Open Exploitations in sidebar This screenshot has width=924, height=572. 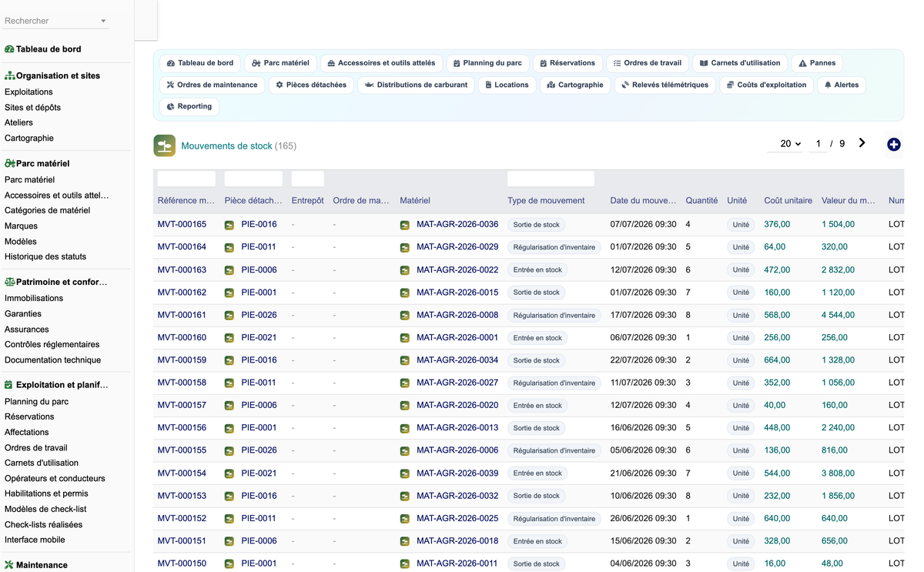pos(28,92)
